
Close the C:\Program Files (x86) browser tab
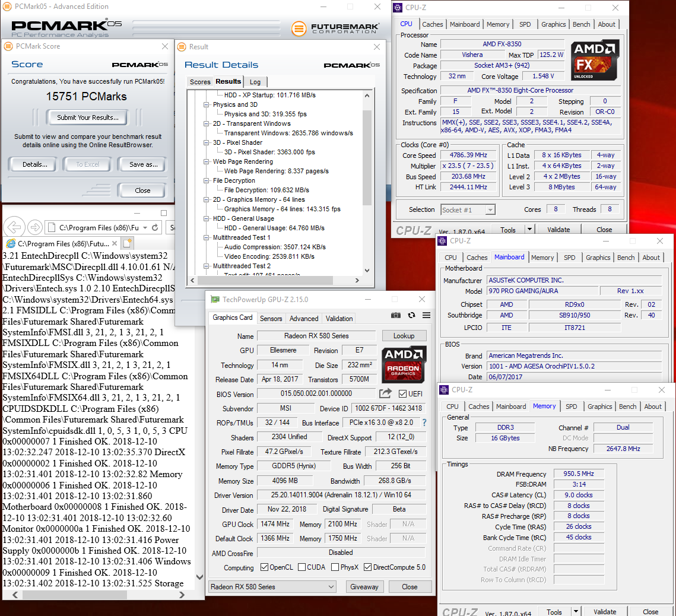point(114,243)
